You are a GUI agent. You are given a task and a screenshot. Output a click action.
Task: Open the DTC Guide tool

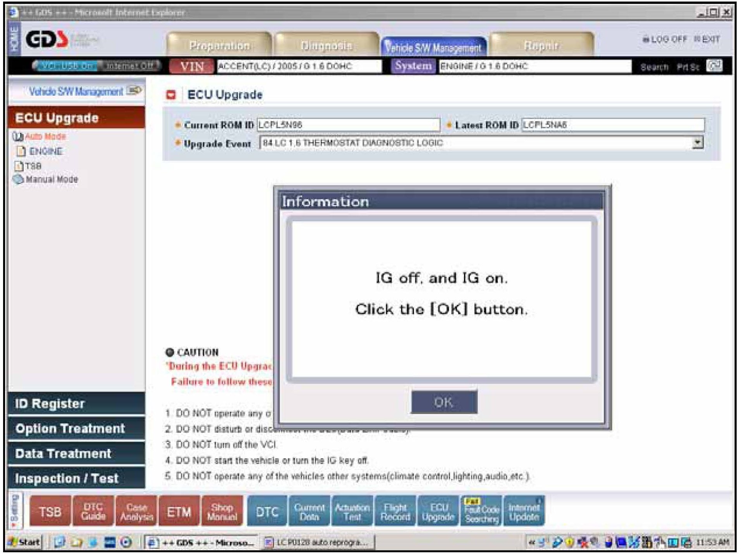[93, 512]
